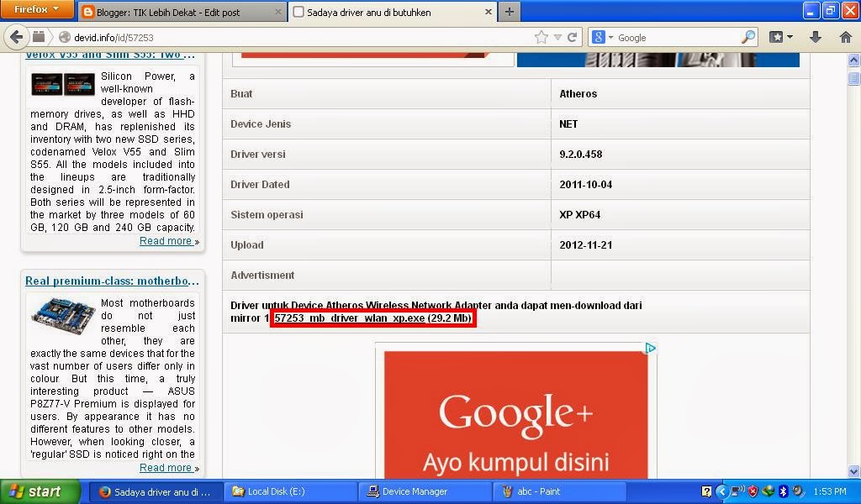Click the help balloon tray icon
The image size is (861, 504).
(x=706, y=491)
